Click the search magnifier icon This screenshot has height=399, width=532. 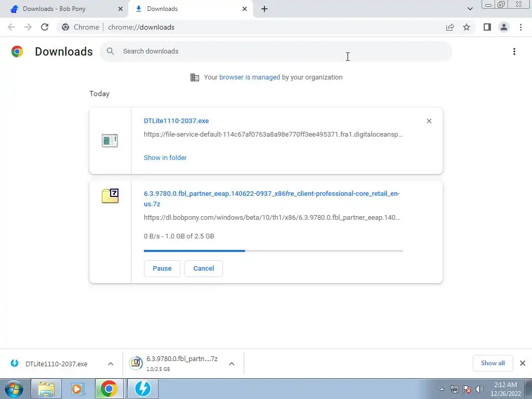coord(110,51)
